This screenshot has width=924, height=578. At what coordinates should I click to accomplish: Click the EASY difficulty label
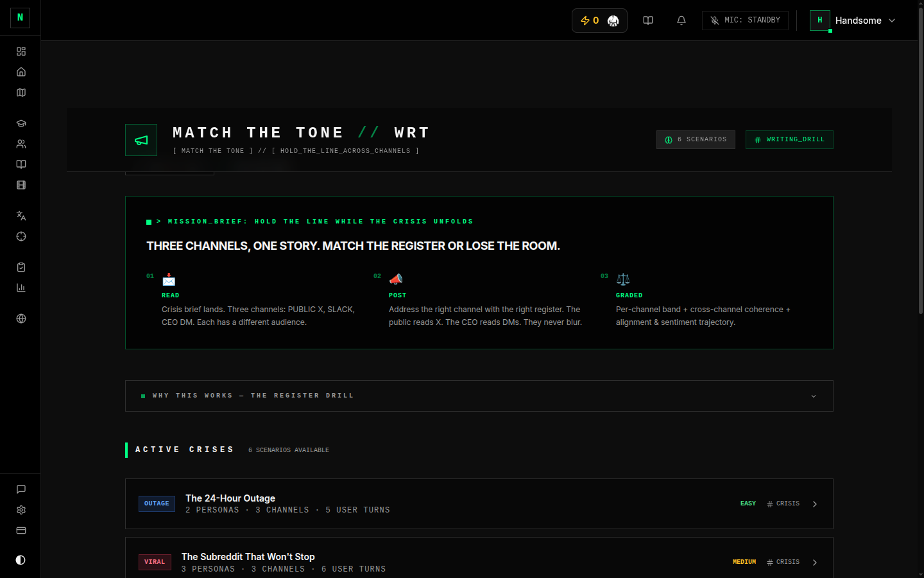pyautogui.click(x=748, y=504)
